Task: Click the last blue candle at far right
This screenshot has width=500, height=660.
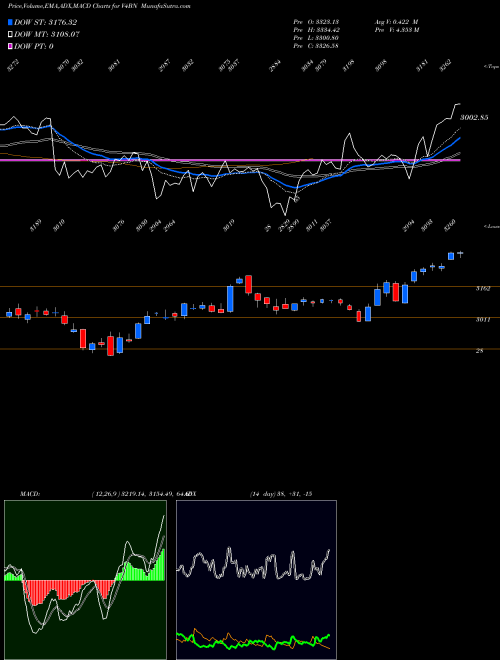Action: click(x=460, y=253)
